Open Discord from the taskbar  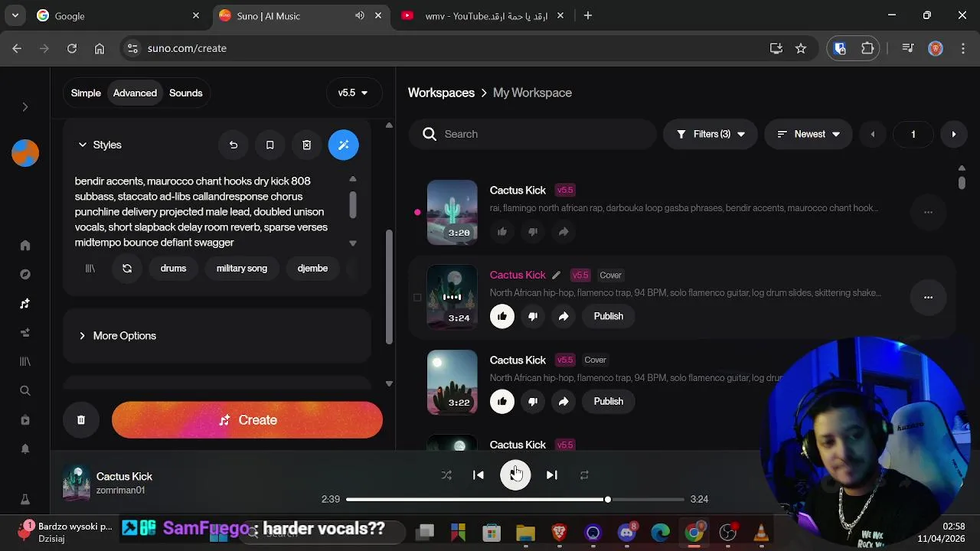point(627,532)
